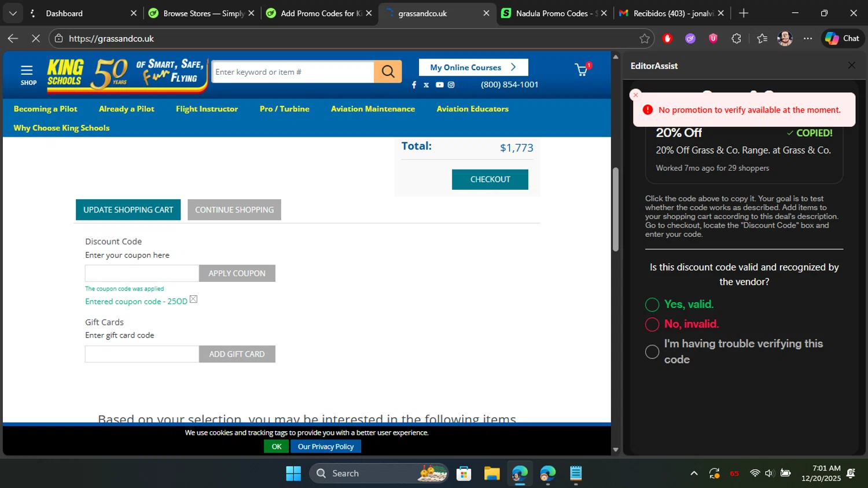The image size is (868, 488).
Task: Open Flight Instructor menu
Action: pos(207,109)
